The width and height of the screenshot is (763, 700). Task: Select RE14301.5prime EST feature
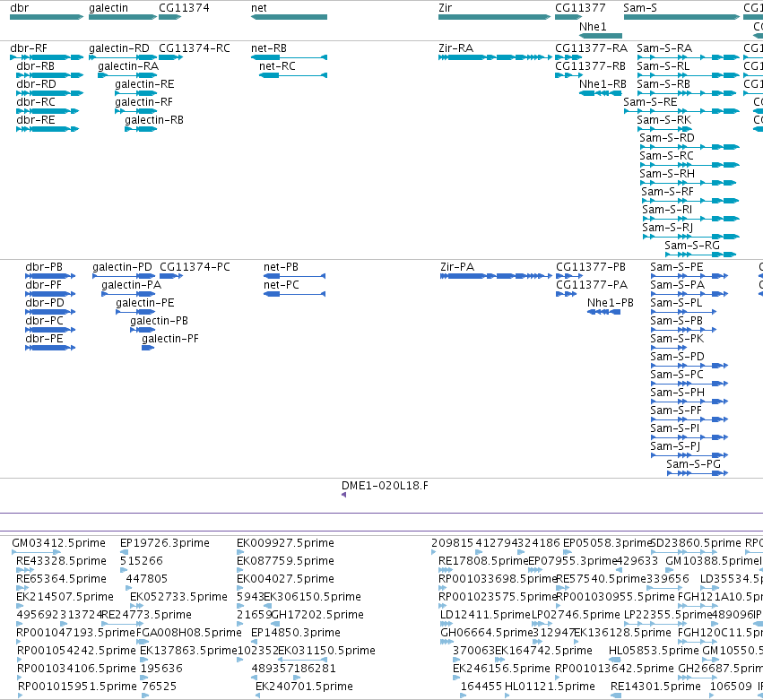pos(616,696)
